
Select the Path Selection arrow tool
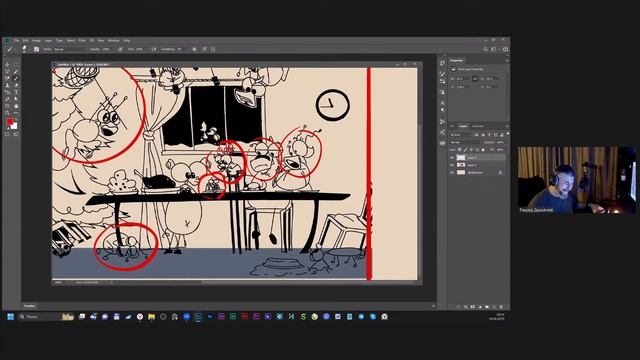(x=16, y=99)
